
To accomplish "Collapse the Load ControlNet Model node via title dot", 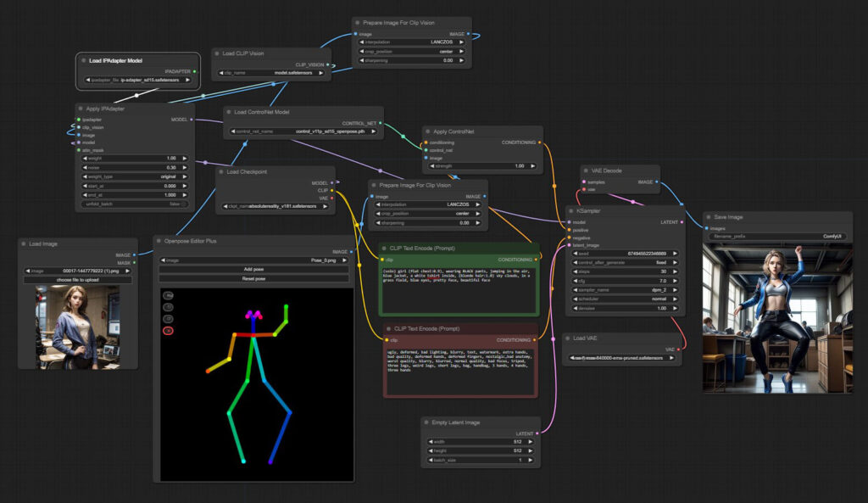I will 229,112.
